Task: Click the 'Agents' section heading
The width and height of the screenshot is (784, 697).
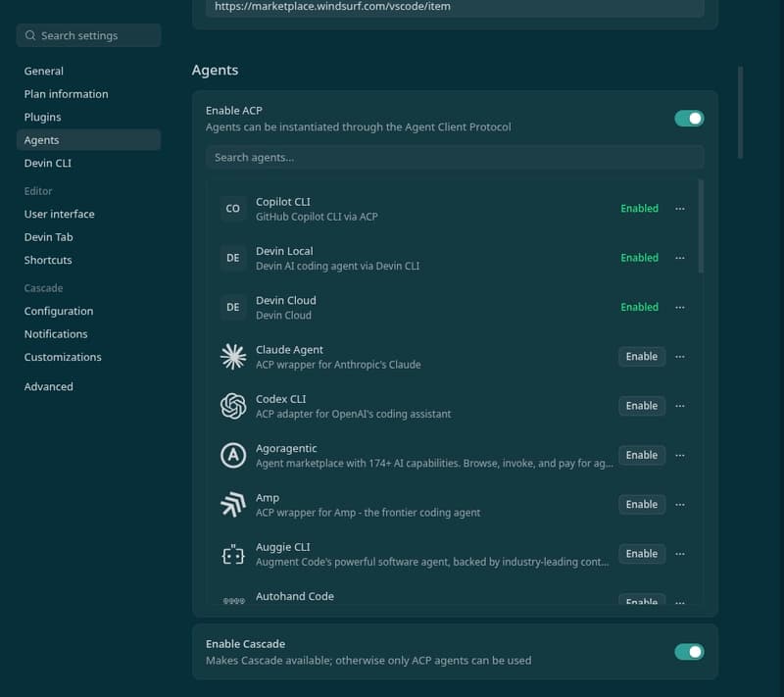Action: pyautogui.click(x=215, y=70)
